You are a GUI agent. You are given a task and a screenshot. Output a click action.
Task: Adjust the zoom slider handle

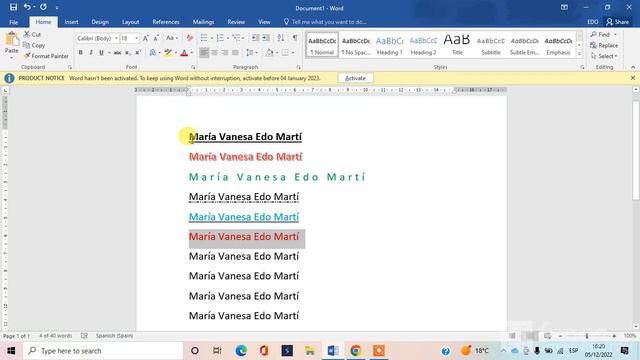click(587, 336)
